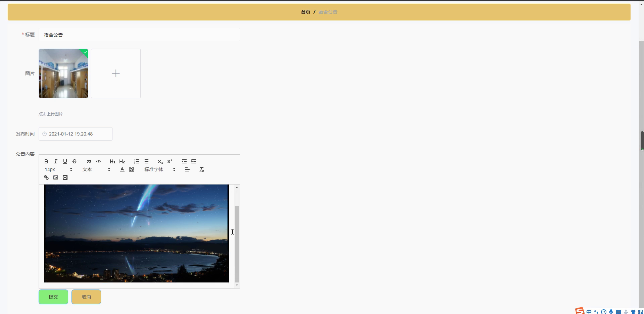The height and width of the screenshot is (314, 644).
Task: Click the editor scrollbar up arrow
Action: (x=237, y=188)
